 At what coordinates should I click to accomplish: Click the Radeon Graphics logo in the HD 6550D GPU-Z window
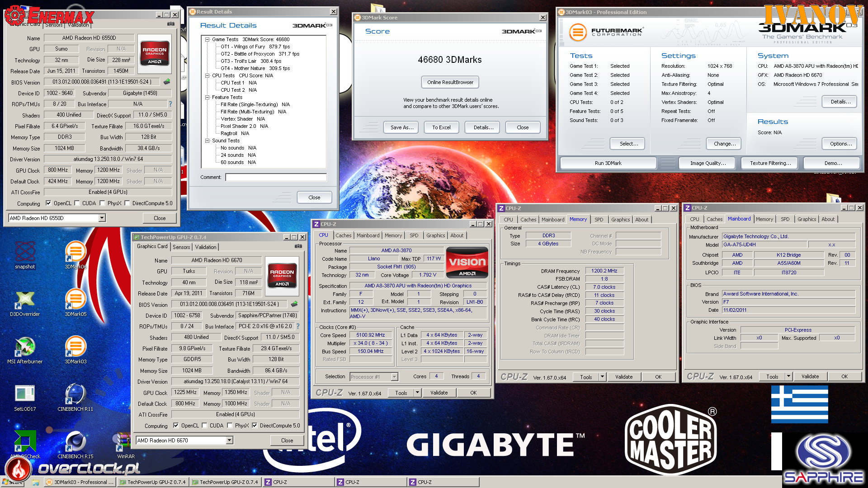pos(155,53)
